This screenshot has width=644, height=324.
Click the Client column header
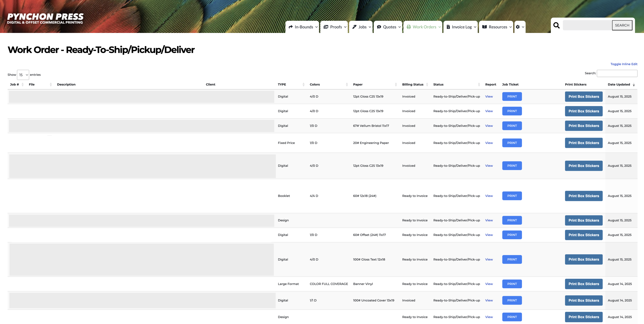211,85
